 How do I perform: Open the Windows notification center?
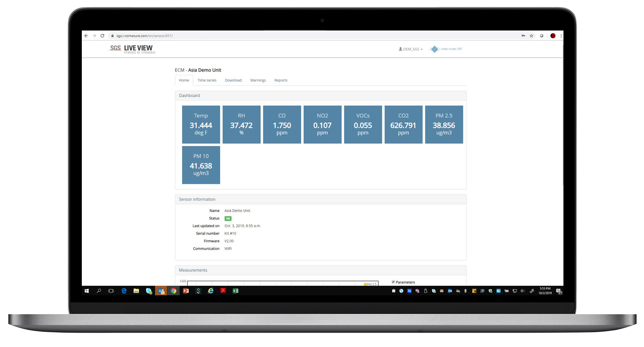pyautogui.click(x=559, y=291)
